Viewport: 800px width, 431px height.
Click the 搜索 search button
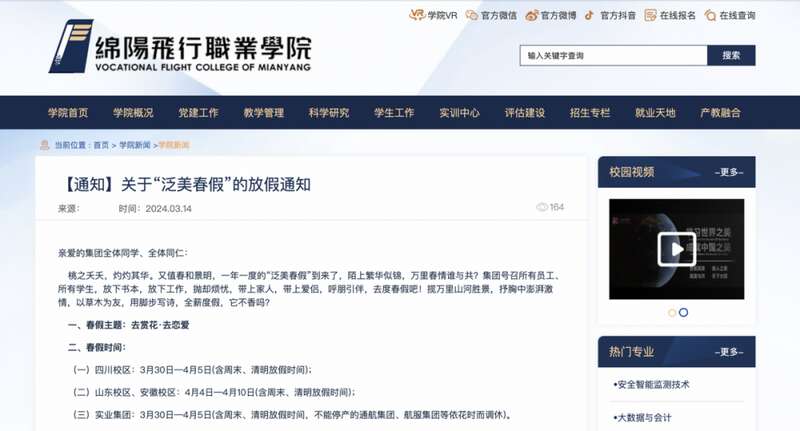point(731,55)
